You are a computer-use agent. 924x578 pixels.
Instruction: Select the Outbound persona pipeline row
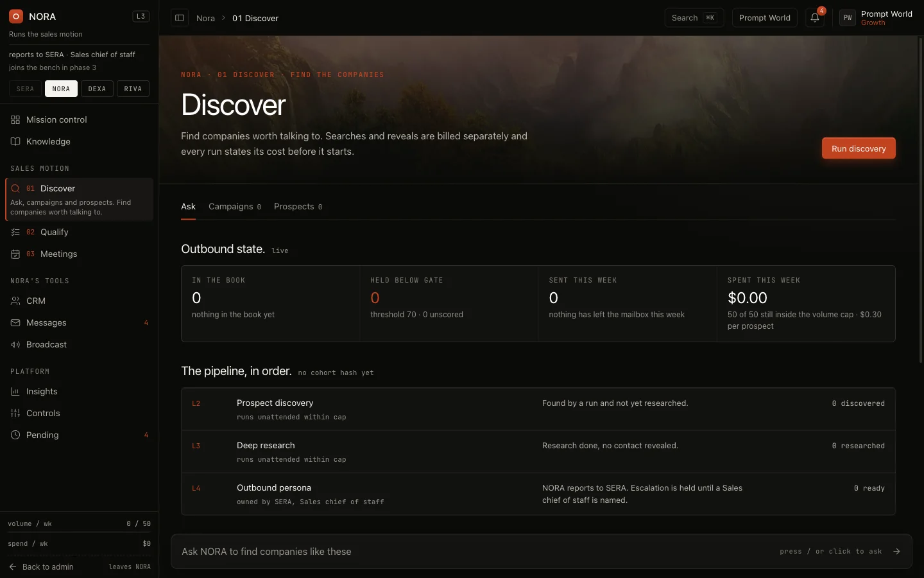538,495
